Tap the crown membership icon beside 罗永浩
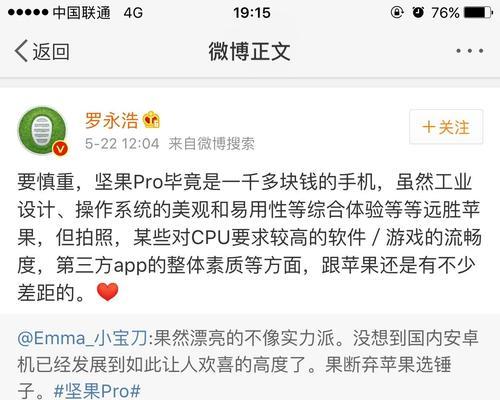 [151, 120]
